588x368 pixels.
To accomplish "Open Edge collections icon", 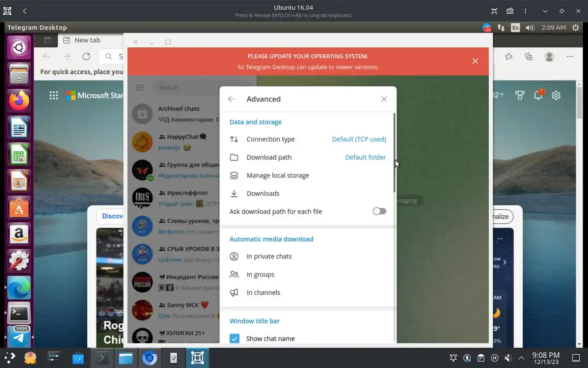I will (529, 57).
